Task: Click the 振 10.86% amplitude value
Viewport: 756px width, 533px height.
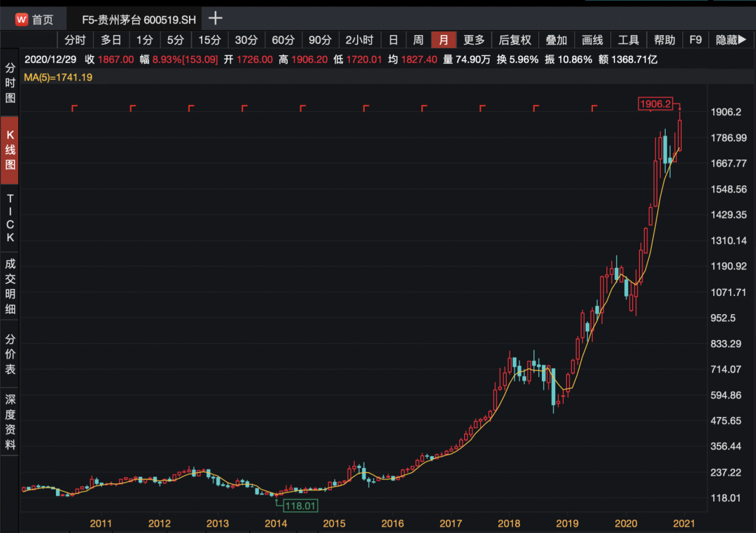Action: tap(568, 59)
